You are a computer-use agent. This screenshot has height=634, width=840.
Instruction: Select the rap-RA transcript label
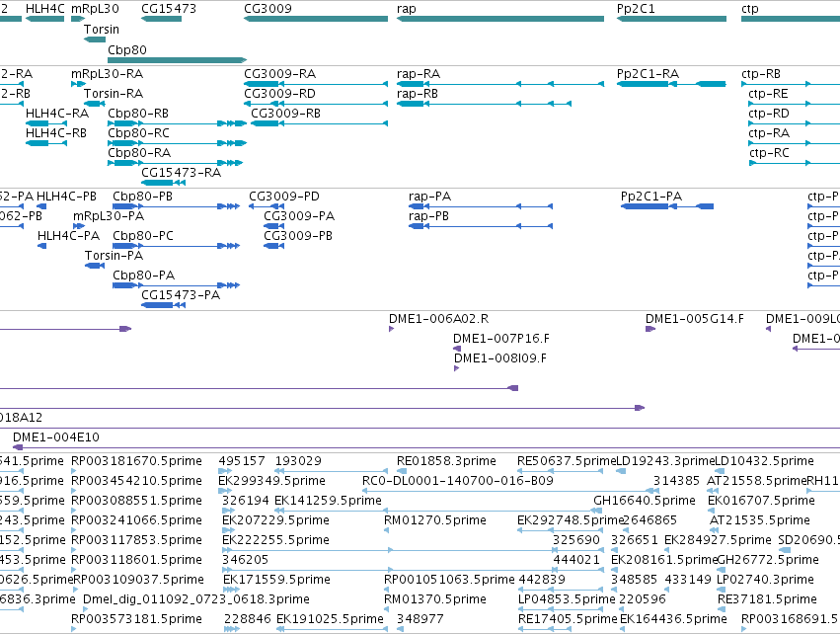419,73
